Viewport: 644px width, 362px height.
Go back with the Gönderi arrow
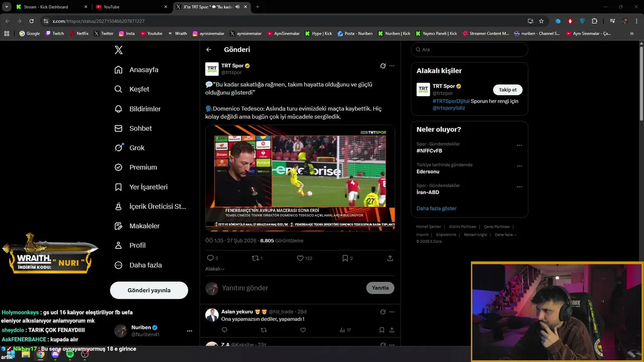(x=209, y=50)
